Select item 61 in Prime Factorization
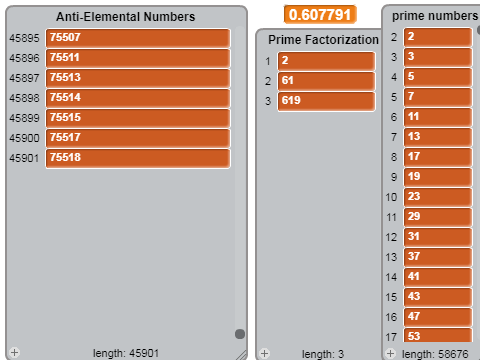480x360 pixels. tap(326, 81)
